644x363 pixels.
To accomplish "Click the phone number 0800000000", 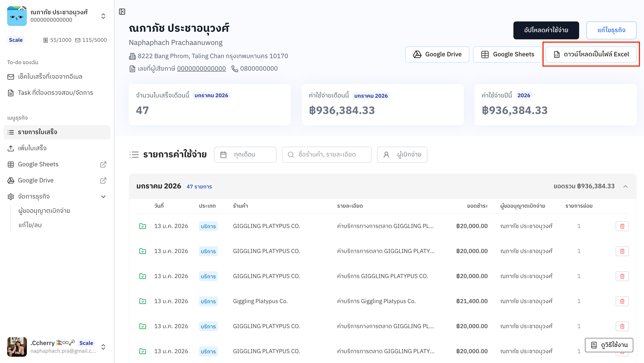I will coord(258,68).
